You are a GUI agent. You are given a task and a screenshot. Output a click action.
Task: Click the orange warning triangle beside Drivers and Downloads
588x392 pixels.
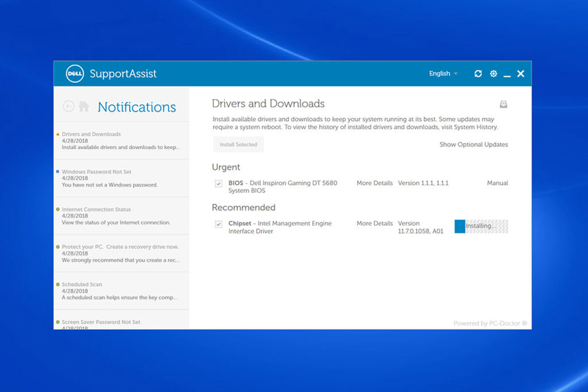click(58, 134)
